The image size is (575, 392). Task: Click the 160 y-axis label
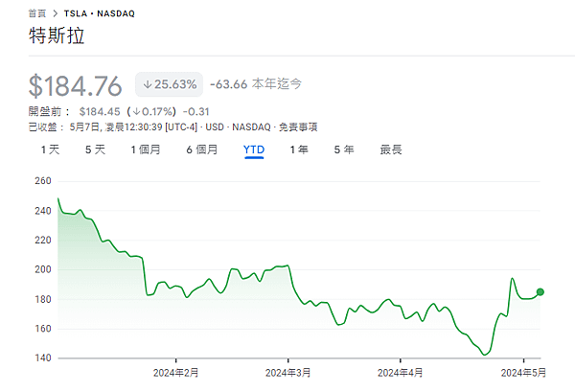[43, 329]
